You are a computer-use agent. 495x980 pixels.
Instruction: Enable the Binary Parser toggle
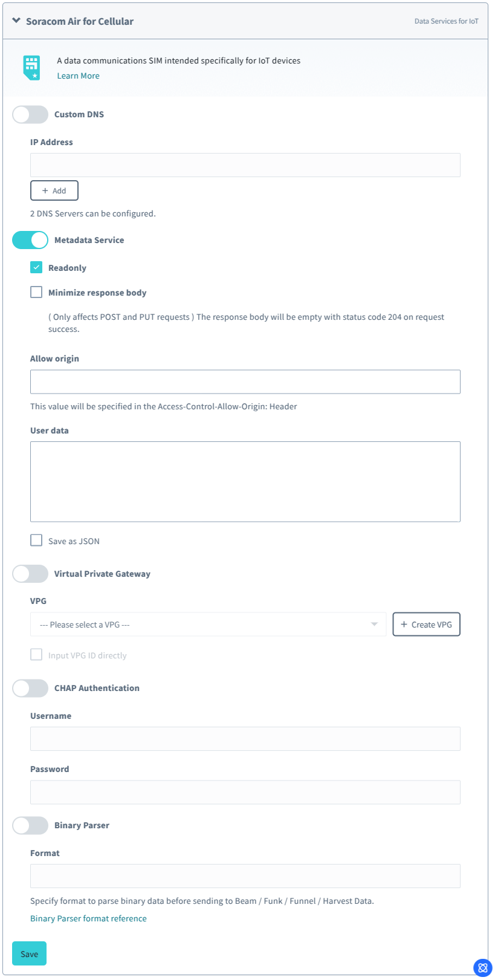pos(30,825)
